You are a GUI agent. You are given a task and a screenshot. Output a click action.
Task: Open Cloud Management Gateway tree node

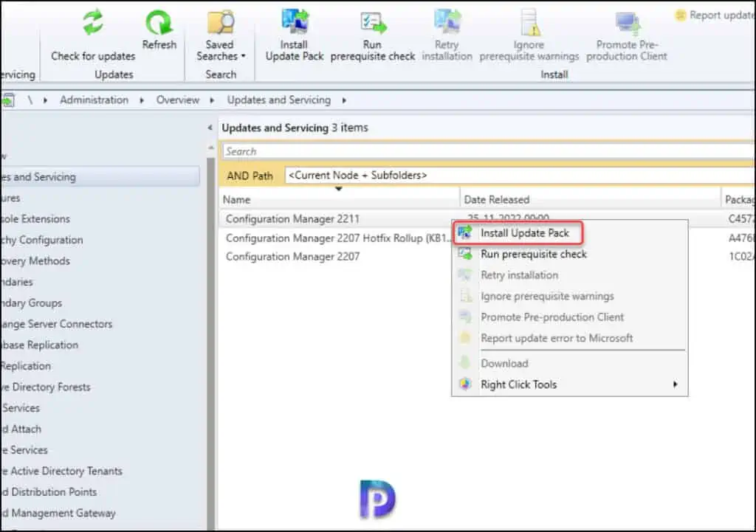(58, 514)
